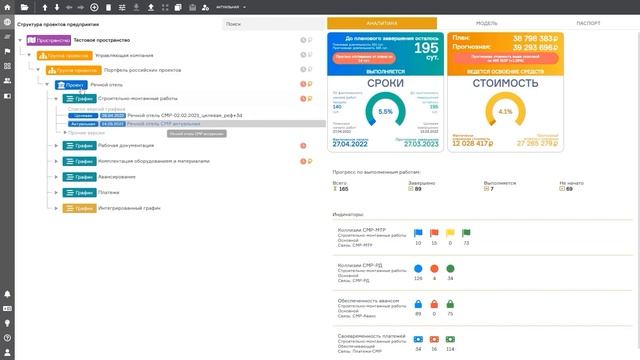The height and width of the screenshot is (360, 640).
Task: Open notifications bell in left sidebar
Action: coord(7,294)
